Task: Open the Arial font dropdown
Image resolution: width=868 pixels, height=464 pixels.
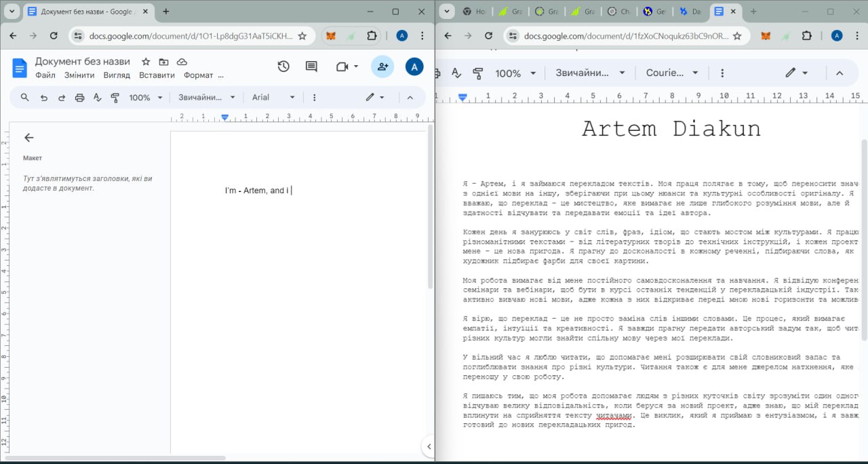Action: (x=273, y=98)
